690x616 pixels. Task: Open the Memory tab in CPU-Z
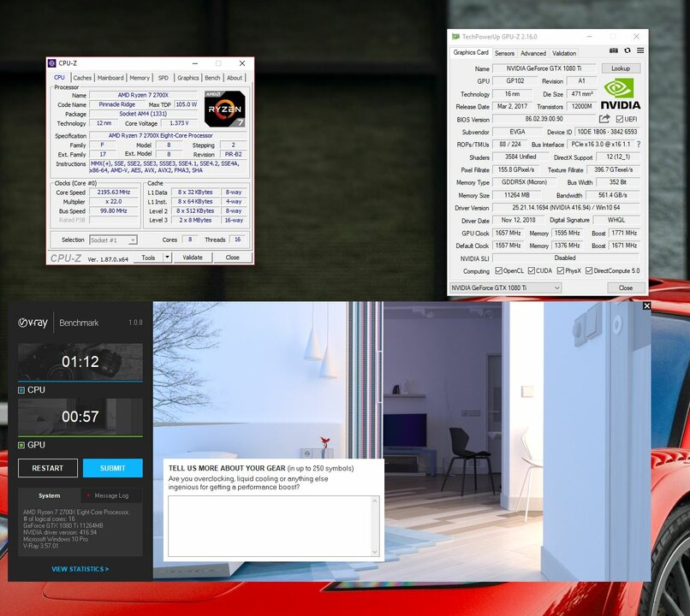tap(140, 78)
